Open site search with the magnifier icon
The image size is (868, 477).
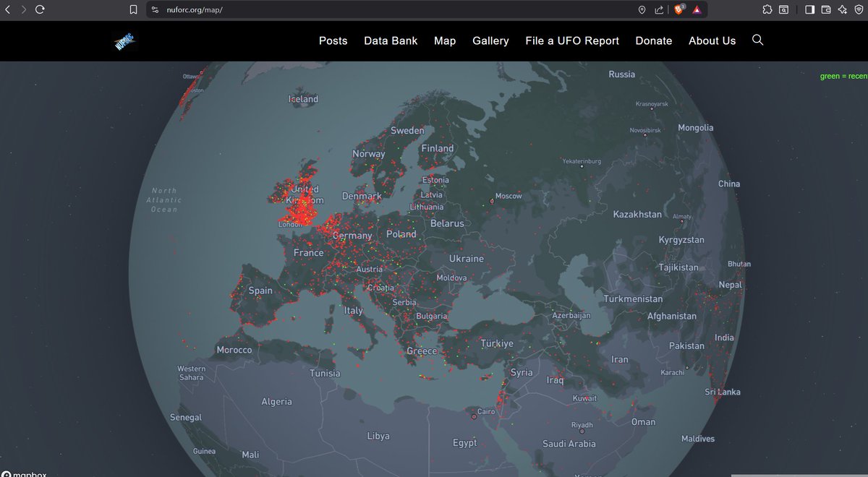[758, 40]
